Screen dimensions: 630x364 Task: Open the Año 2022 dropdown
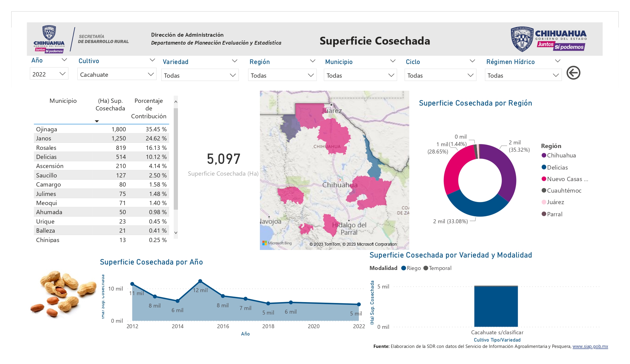coord(49,74)
